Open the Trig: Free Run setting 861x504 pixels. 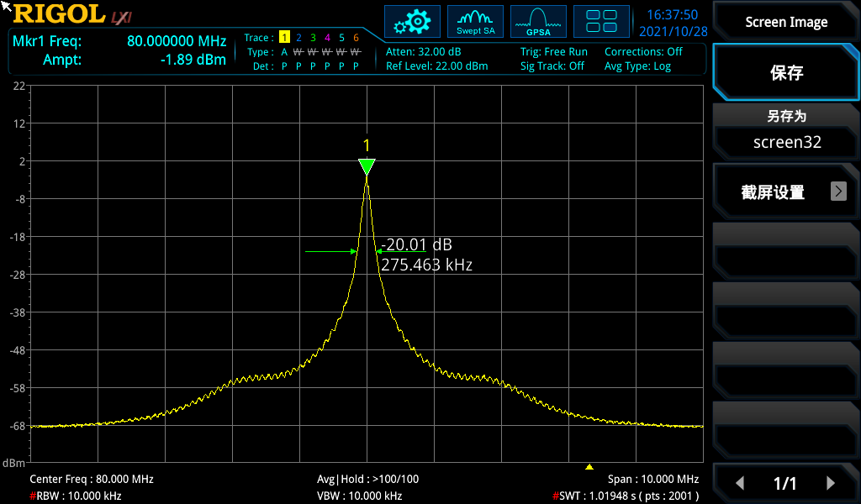(553, 51)
